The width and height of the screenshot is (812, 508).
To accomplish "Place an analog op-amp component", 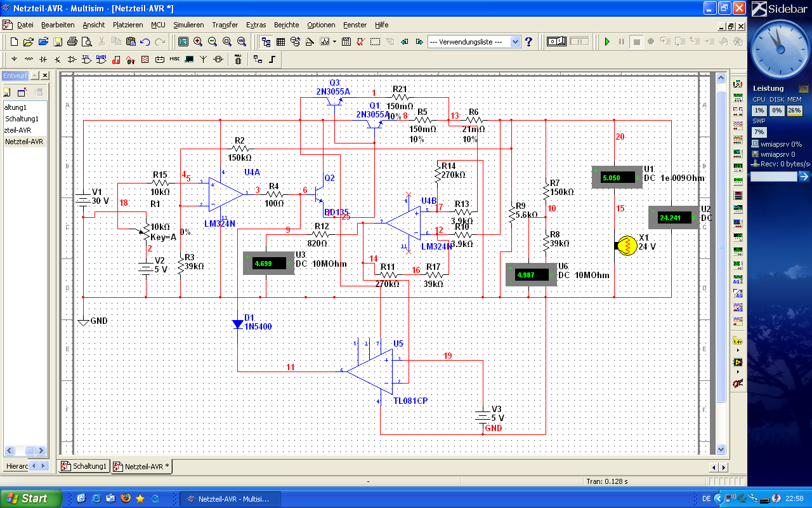I will tap(72, 59).
